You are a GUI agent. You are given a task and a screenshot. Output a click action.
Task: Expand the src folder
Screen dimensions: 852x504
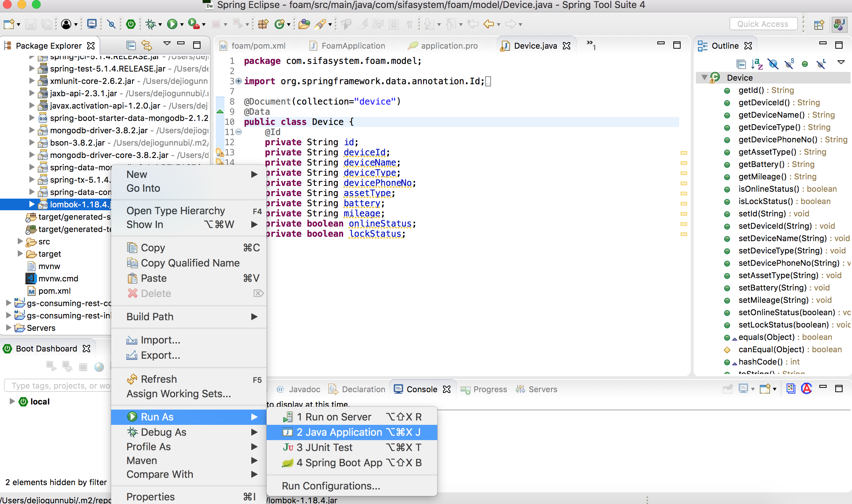click(20, 241)
